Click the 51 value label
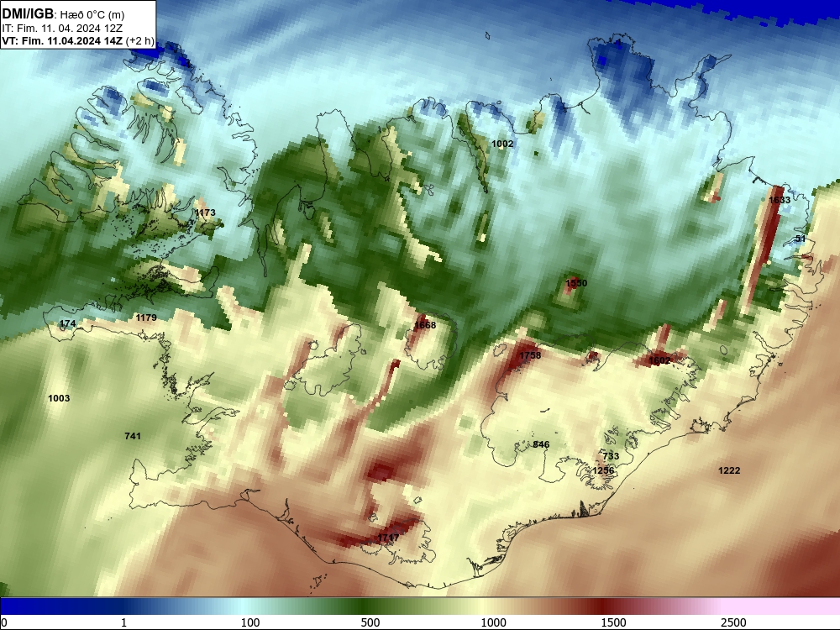The width and height of the screenshot is (840, 630). tap(801, 239)
